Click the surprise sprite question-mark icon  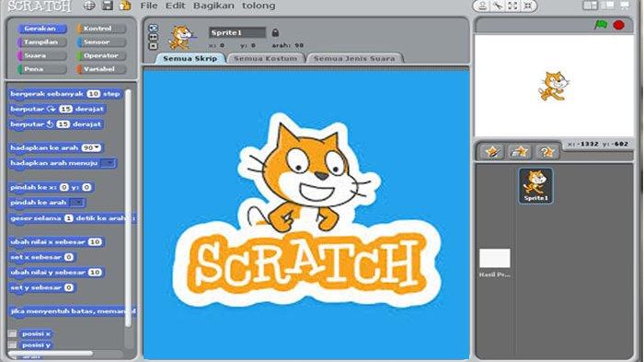pos(546,152)
